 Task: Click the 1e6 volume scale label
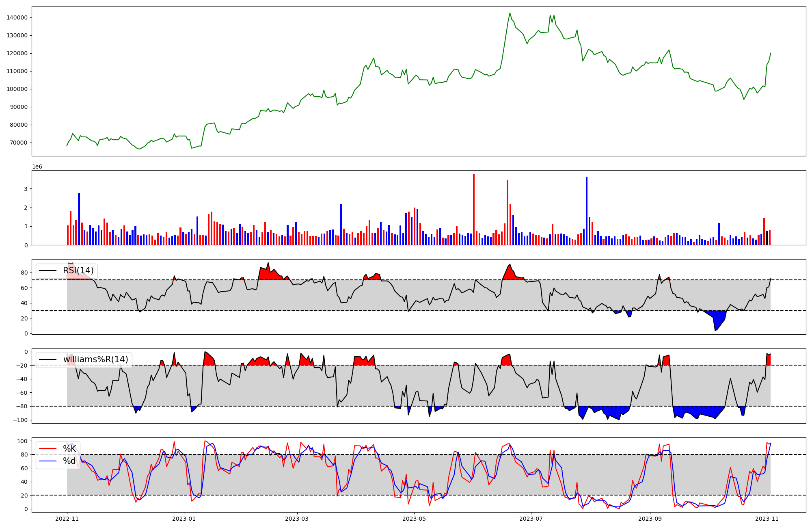pyautogui.click(x=37, y=167)
